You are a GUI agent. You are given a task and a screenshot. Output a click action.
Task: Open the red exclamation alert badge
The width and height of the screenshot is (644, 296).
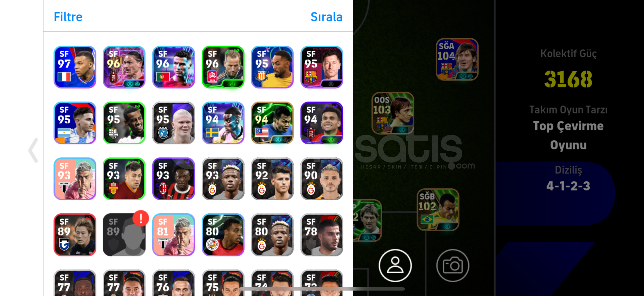point(141,218)
